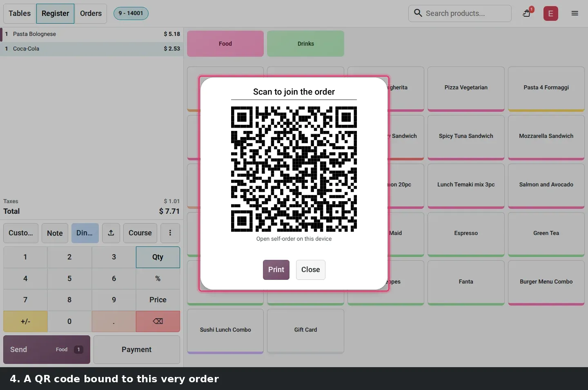Screen dimensions: 588x390
Task: Focus the Search products field
Action: pyautogui.click(x=460, y=13)
